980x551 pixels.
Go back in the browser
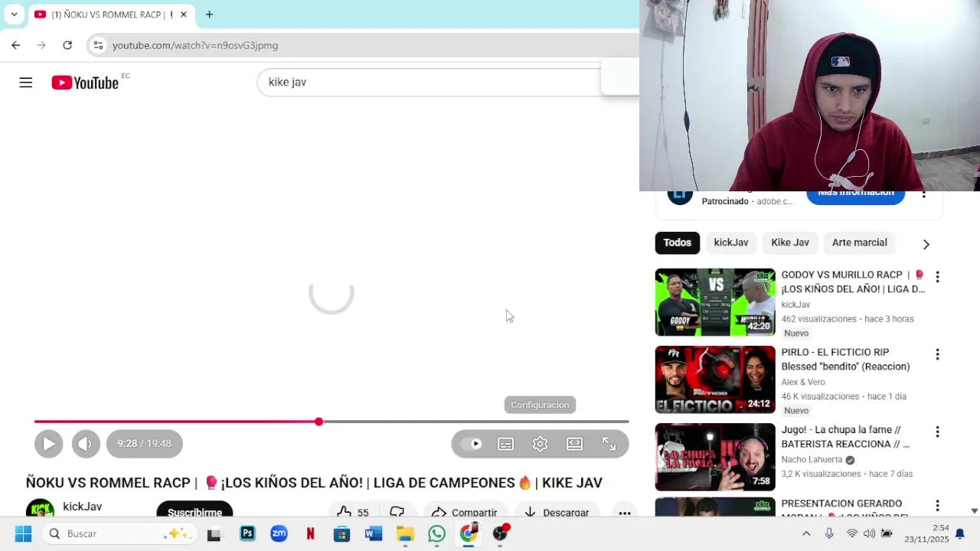point(15,45)
